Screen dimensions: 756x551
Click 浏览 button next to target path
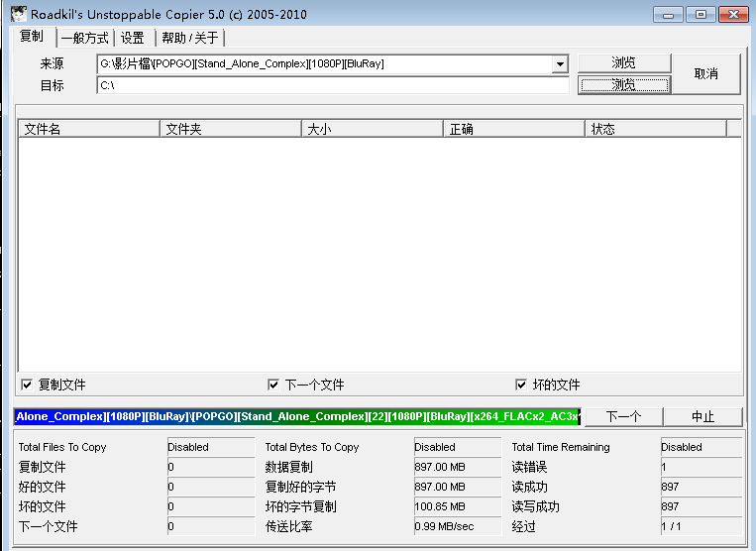pos(624,84)
